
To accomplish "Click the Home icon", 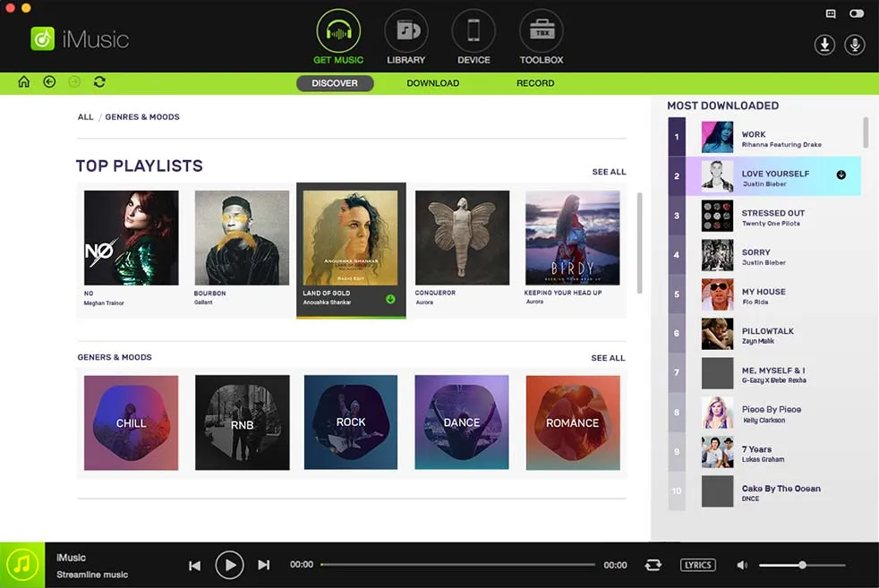I will tap(23, 81).
